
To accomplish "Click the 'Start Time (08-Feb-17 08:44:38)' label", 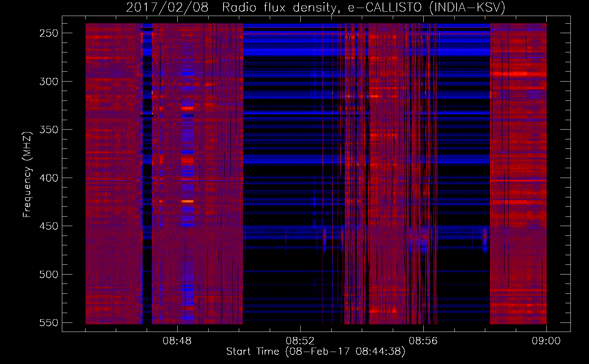I will (316, 352).
